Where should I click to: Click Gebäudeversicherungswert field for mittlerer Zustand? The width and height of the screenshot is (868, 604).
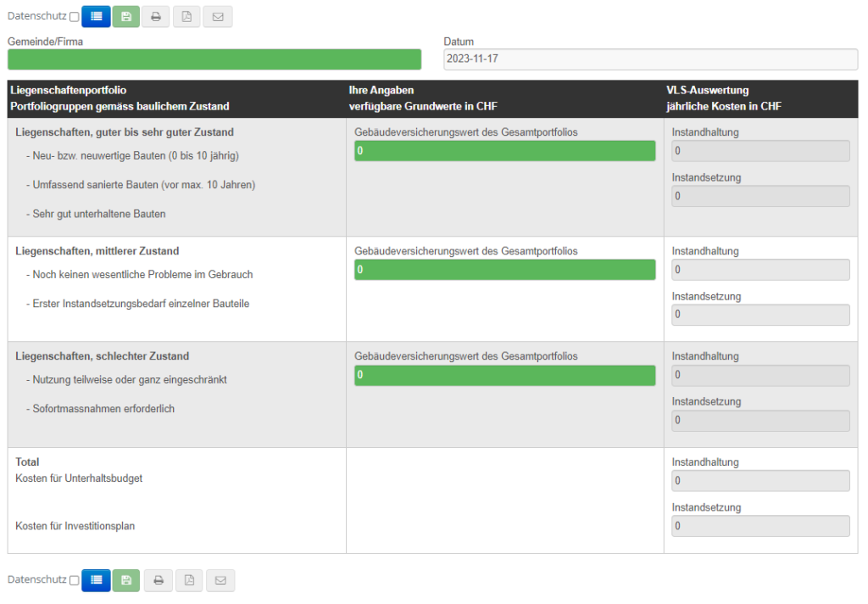click(x=504, y=270)
